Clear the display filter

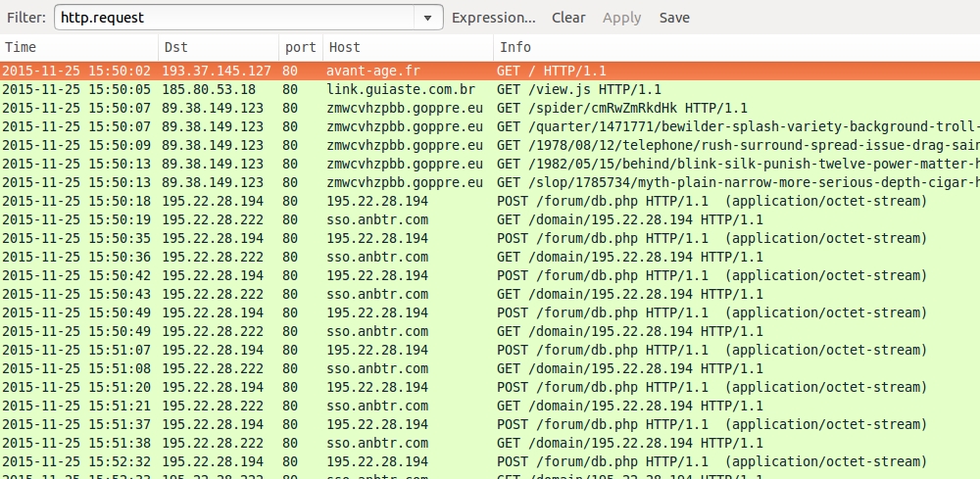[568, 18]
